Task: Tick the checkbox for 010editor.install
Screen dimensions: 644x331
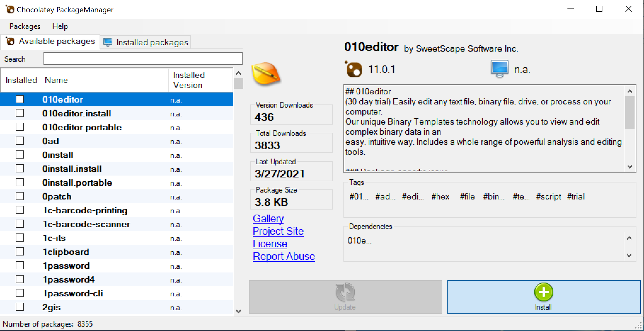Action: pos(20,113)
